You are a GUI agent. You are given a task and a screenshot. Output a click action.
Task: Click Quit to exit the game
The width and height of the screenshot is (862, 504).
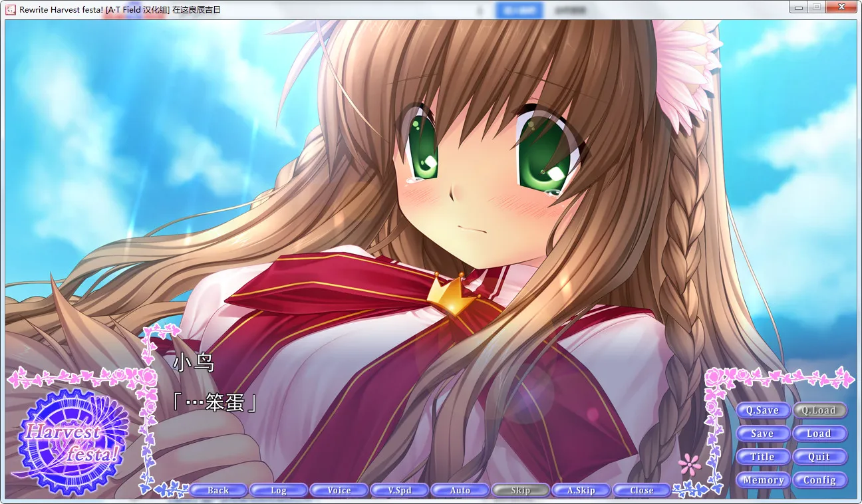(x=820, y=457)
